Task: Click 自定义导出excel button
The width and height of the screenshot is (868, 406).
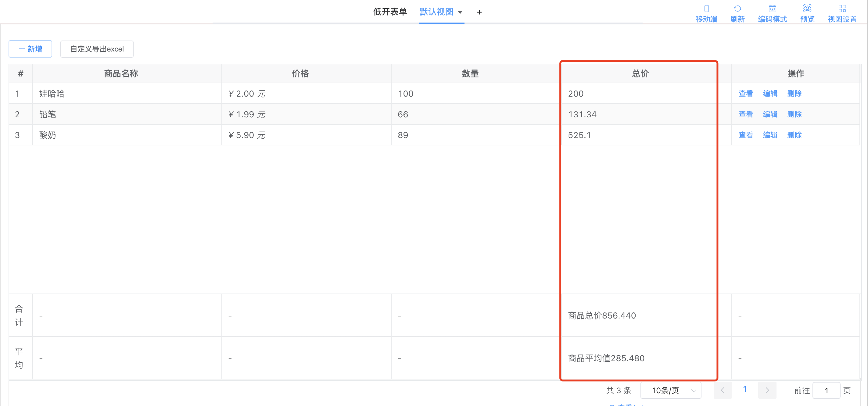Action: 97,49
